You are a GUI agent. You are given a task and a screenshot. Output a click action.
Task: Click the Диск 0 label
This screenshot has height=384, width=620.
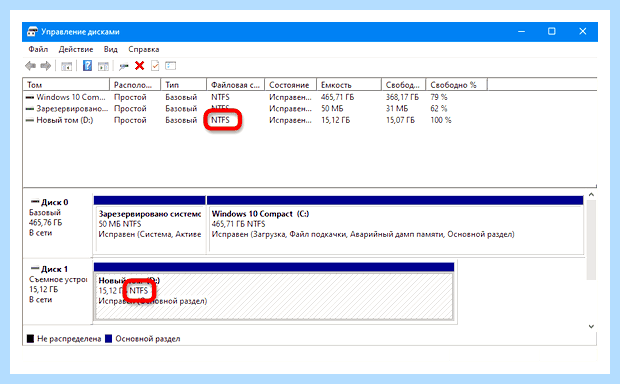(x=55, y=202)
